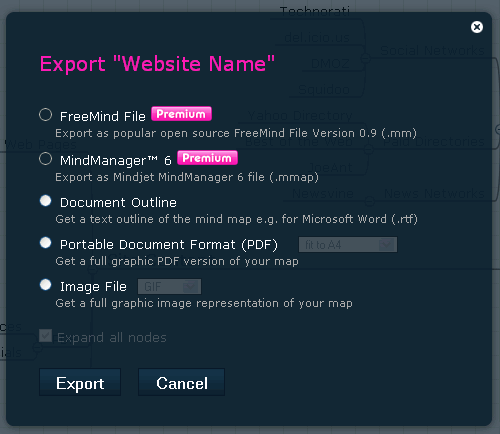Open the GIF image format dropdown
The height and width of the screenshot is (434, 500).
[169, 287]
